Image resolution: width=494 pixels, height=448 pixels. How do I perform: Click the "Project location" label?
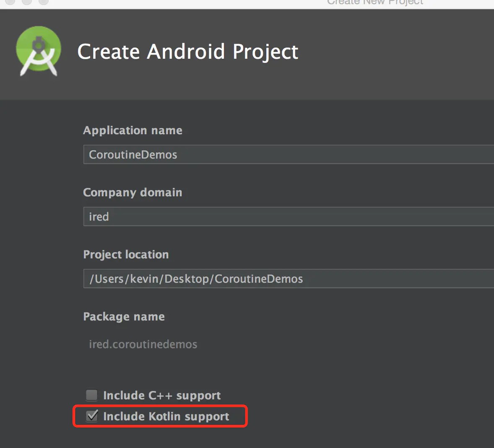[126, 255]
